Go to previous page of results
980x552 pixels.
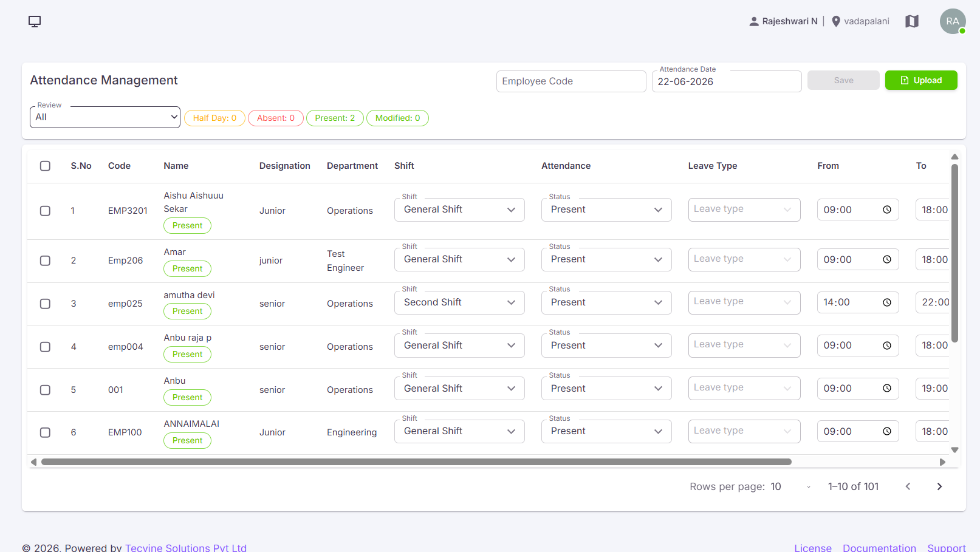908,486
